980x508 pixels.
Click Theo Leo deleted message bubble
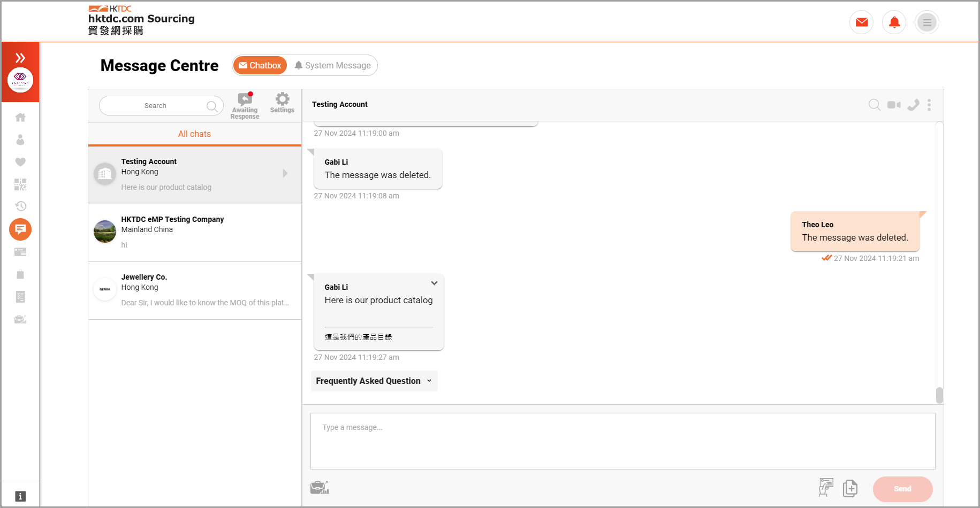855,232
